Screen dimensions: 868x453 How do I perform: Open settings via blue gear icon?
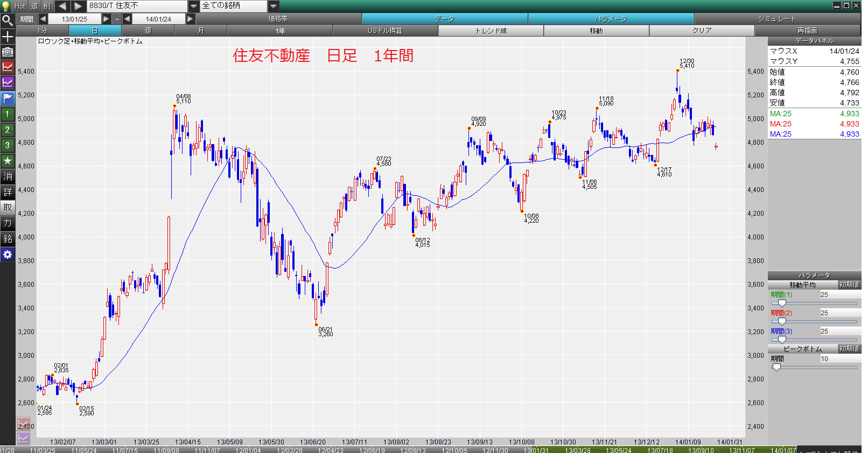(x=8, y=254)
